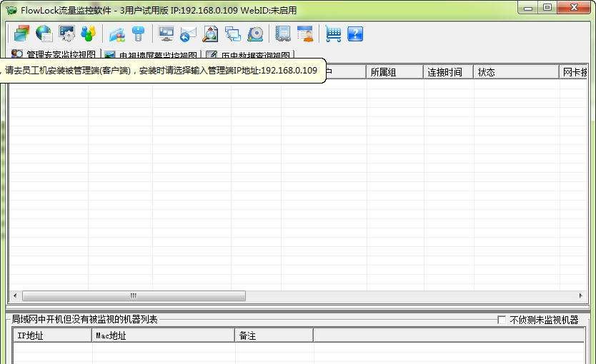Click the 所属组 column header
The width and height of the screenshot is (596, 364).
[395, 72]
